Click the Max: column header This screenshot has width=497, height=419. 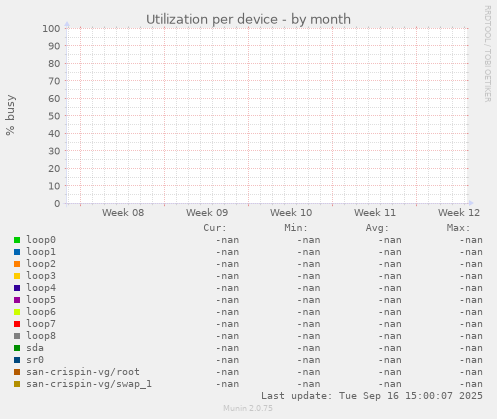click(458, 228)
